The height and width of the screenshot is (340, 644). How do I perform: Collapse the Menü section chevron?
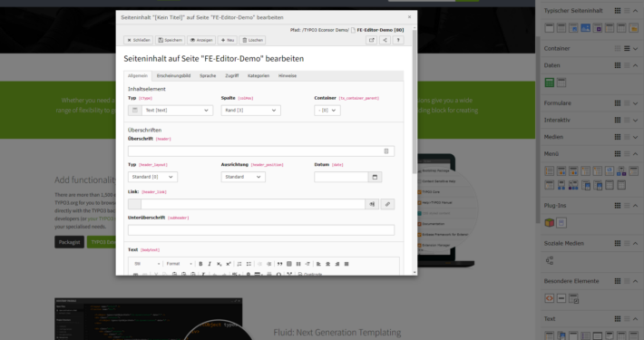pos(635,153)
